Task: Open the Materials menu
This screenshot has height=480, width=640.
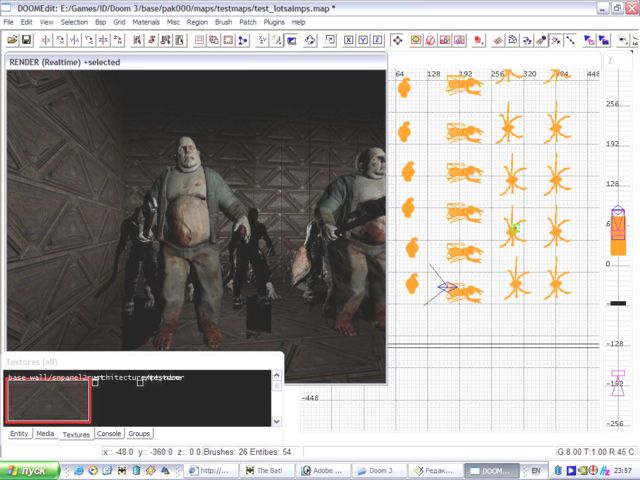Action: 146,22
